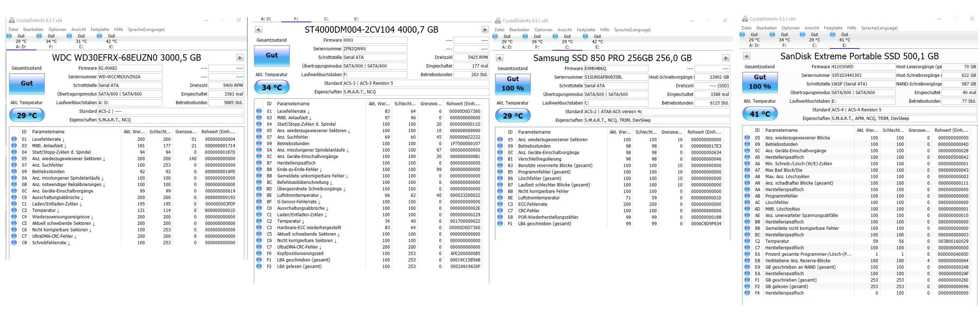
Task: Click Drehzahl field showing 5425 RPM
Action: (x=471, y=57)
